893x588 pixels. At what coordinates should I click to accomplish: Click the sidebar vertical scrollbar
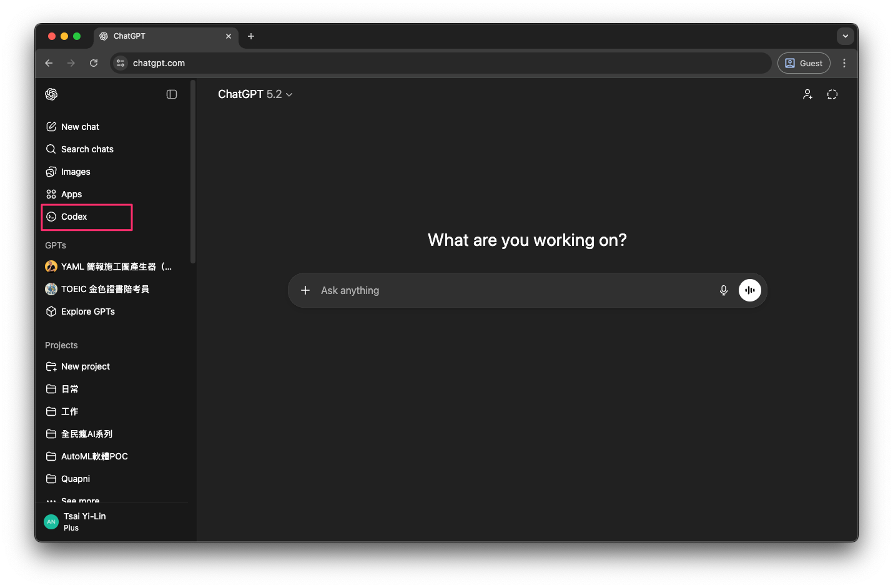[193, 172]
